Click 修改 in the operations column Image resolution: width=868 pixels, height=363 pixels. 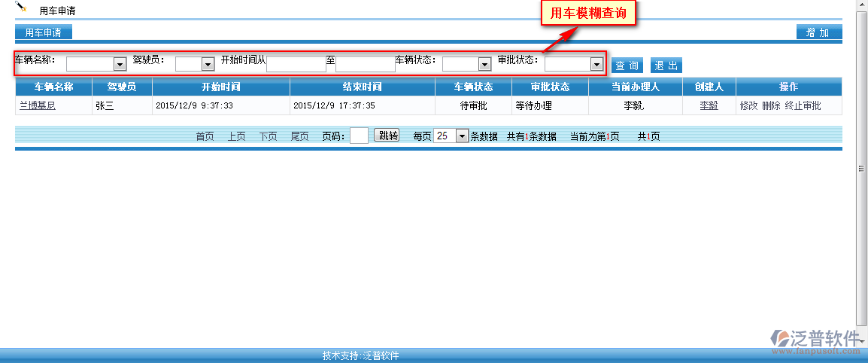click(x=748, y=106)
